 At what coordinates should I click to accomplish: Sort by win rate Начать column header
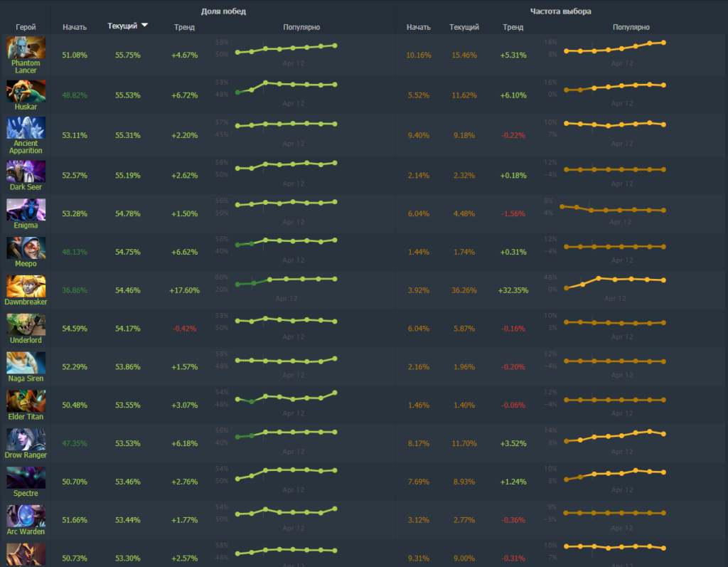(x=75, y=27)
